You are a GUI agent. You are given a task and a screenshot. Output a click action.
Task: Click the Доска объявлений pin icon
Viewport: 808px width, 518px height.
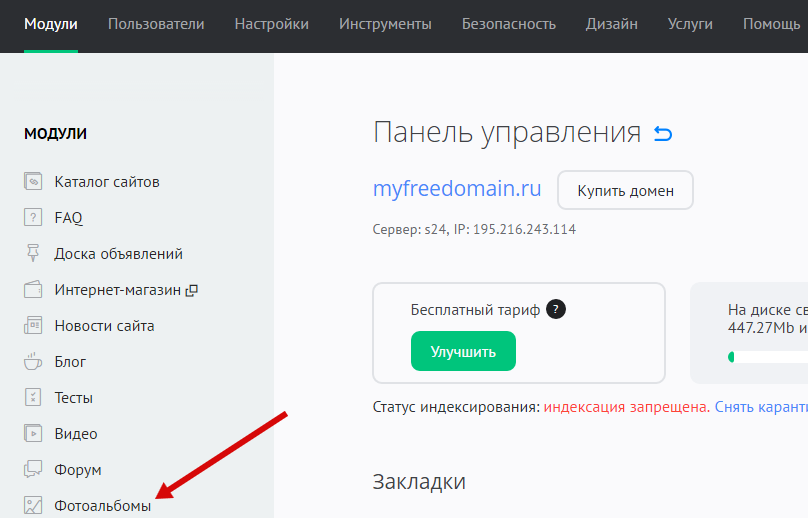tap(34, 254)
